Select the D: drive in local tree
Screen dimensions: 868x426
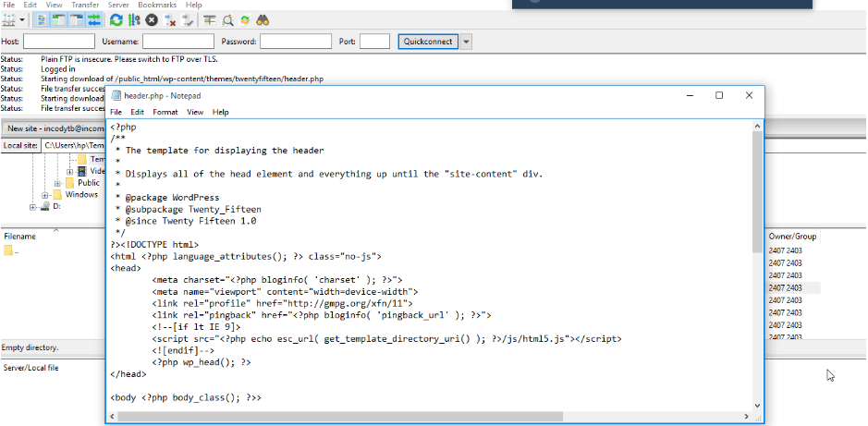(x=56, y=206)
